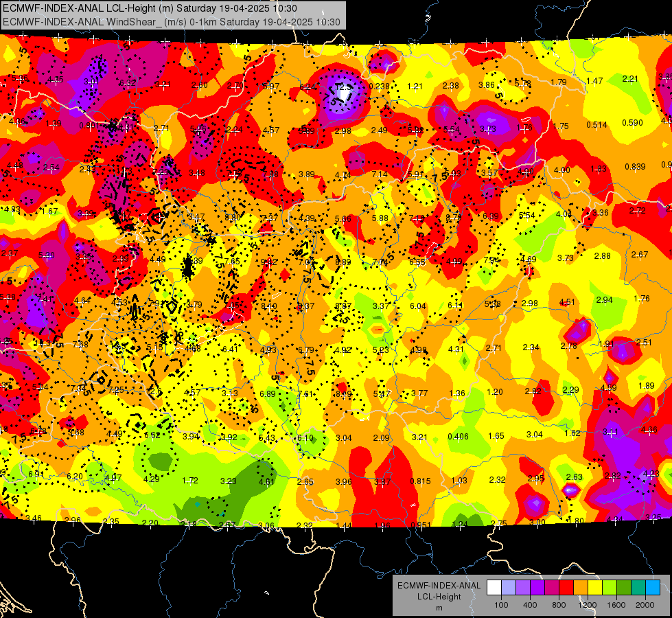Click the map value 7.14
672x618 pixels.
[380, 174]
